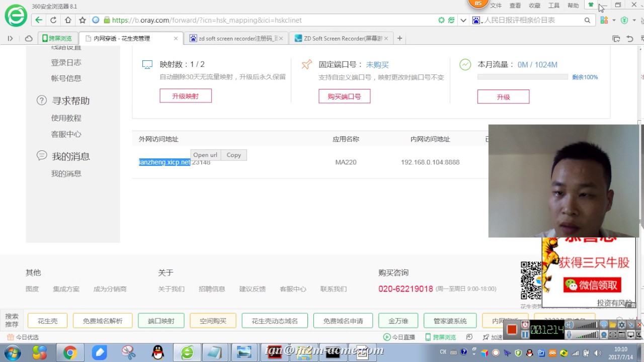Open the 联系我们 footer link
This screenshot has width=644, height=362.
coord(334,289)
